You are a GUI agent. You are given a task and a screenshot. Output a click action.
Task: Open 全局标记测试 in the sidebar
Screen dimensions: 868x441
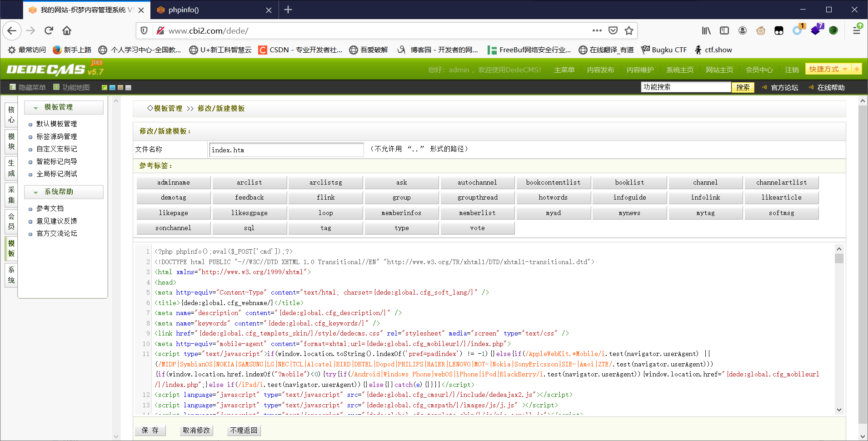56,174
